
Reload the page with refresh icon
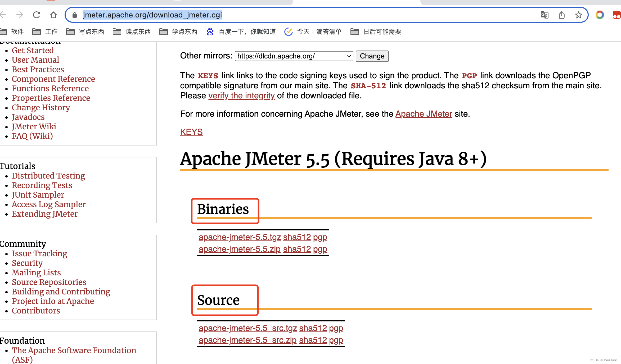pos(37,15)
